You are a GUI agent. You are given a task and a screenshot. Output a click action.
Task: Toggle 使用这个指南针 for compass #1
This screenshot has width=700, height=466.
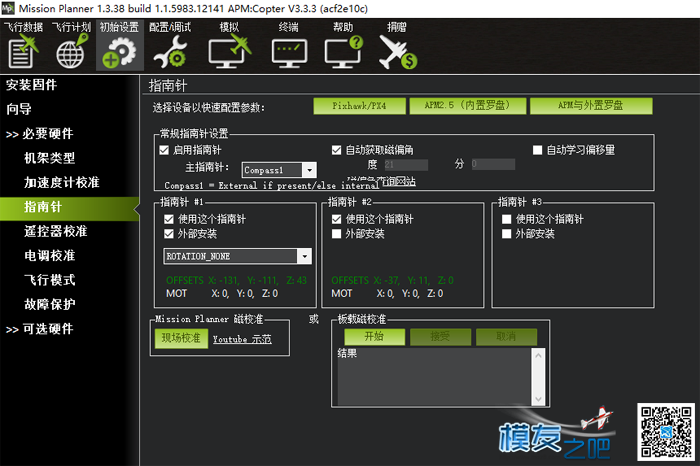pos(168,219)
